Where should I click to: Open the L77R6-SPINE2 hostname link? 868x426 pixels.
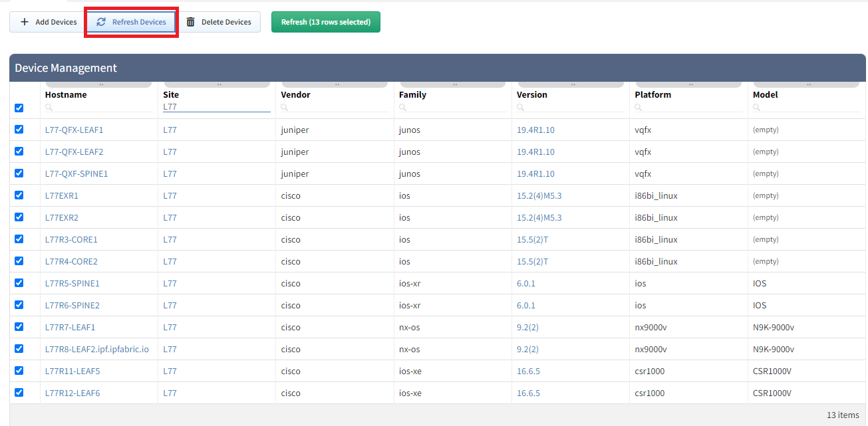pos(72,305)
